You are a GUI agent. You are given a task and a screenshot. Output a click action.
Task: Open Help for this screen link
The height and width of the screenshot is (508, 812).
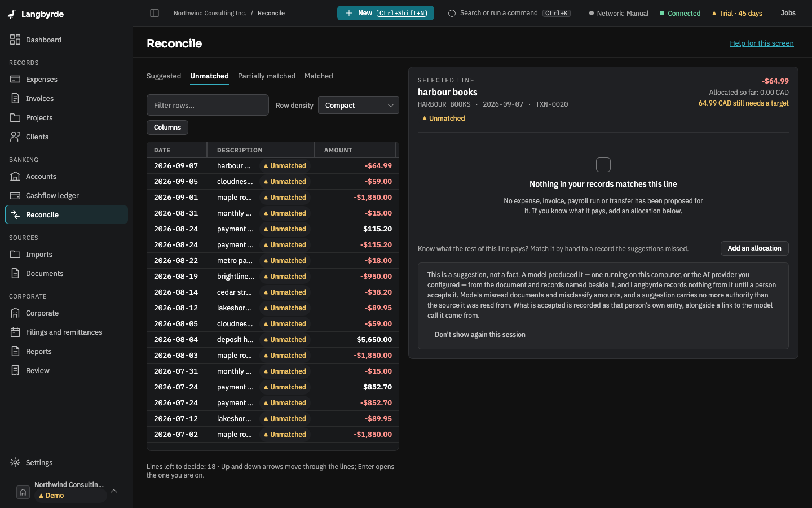762,43
